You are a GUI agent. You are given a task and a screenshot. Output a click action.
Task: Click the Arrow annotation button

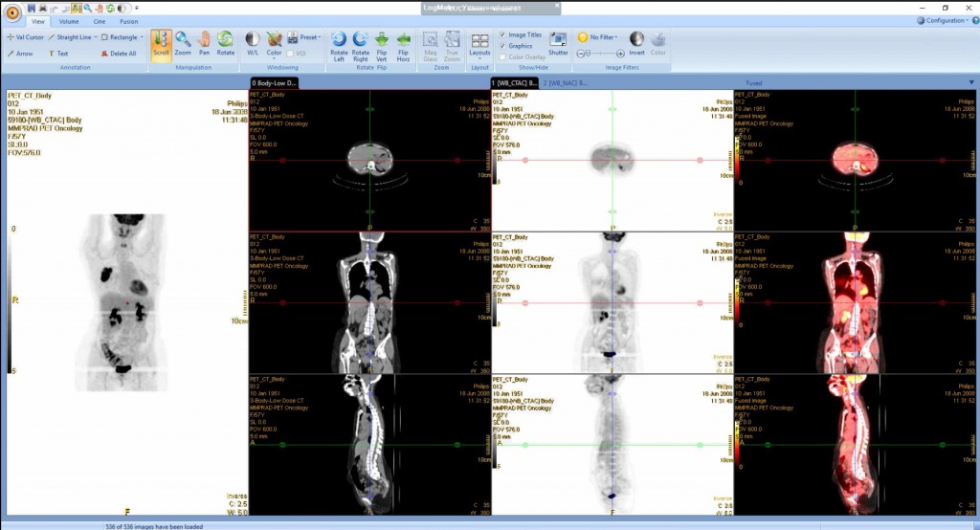20,54
